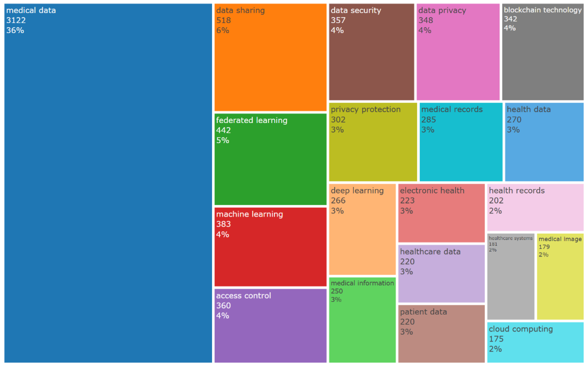The width and height of the screenshot is (588, 367).
Task: Click the lavender healthcare data tile
Action: click(442, 274)
